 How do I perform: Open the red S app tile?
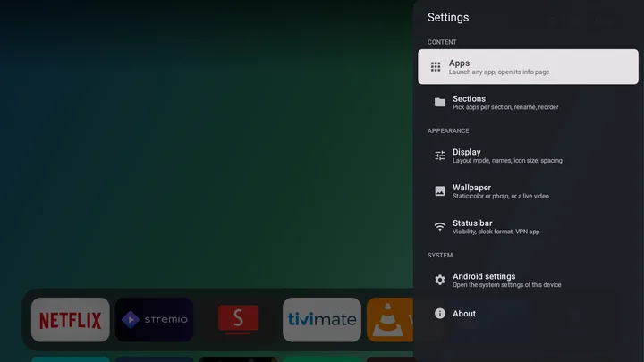click(238, 320)
